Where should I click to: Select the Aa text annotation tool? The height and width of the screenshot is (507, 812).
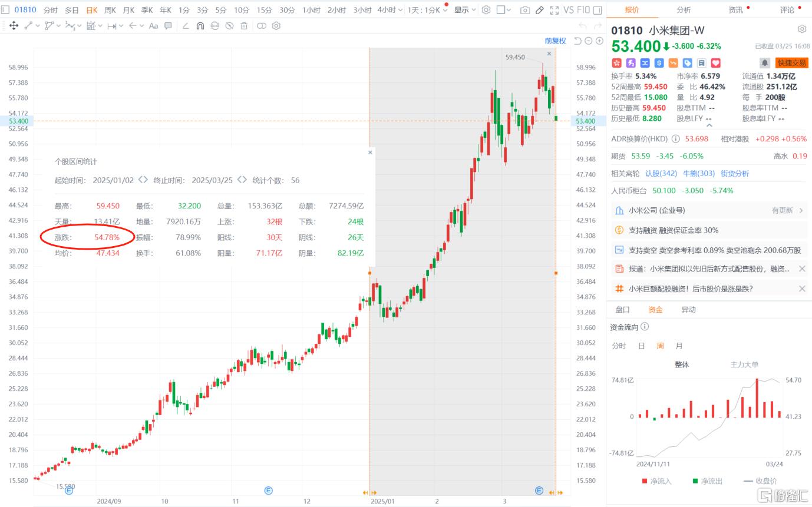153,26
